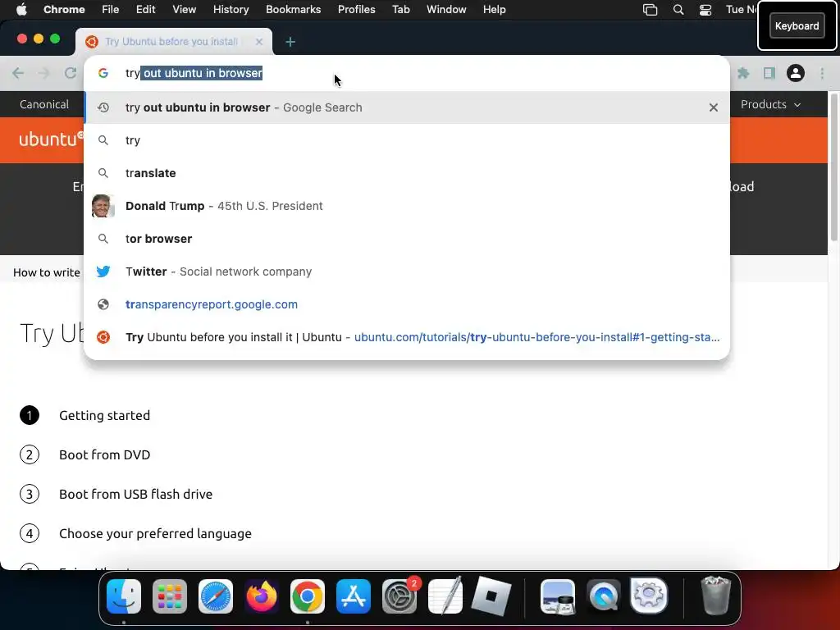Open Chrome's three-dot menu
This screenshot has height=630, width=840.
[822, 73]
